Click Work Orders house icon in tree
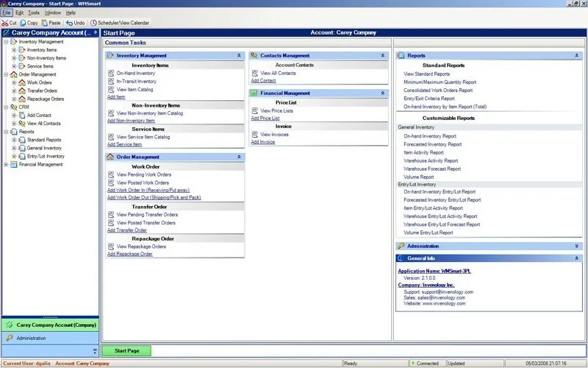 coord(22,82)
